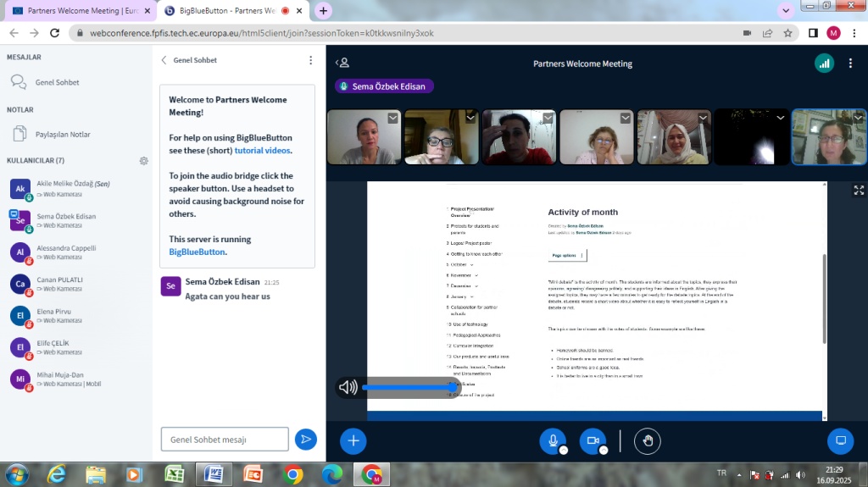Open the blue plus actions button
This screenshot has width=868, height=487.
[x=353, y=440]
